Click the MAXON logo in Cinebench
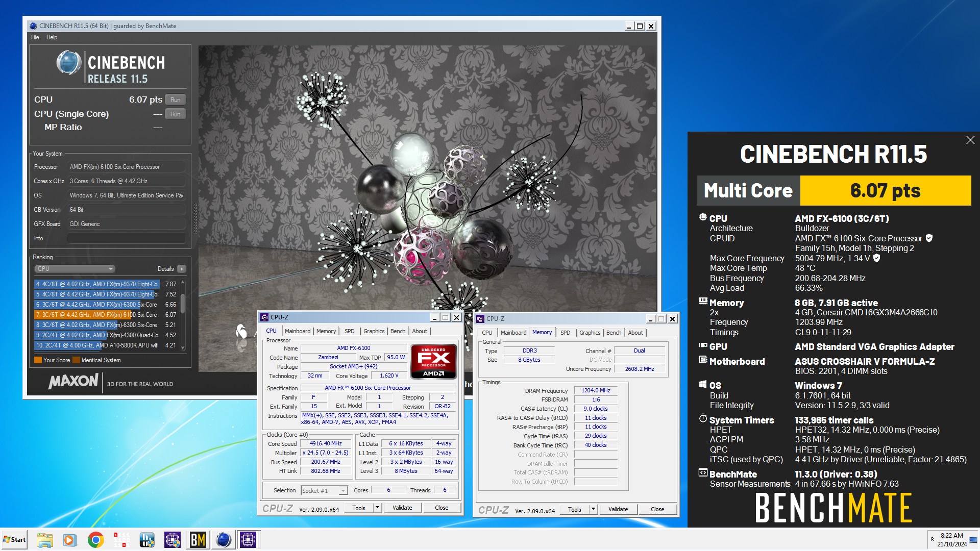 73,381
